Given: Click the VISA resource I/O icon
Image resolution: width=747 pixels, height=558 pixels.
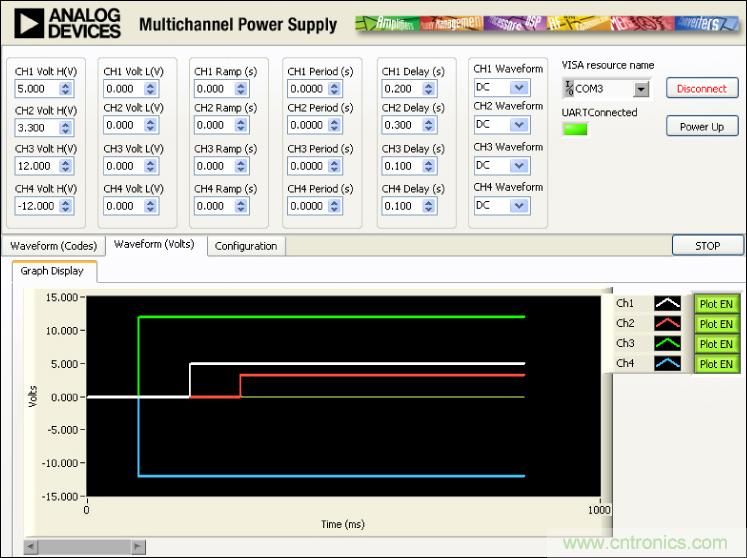Looking at the screenshot, I should tap(569, 89).
